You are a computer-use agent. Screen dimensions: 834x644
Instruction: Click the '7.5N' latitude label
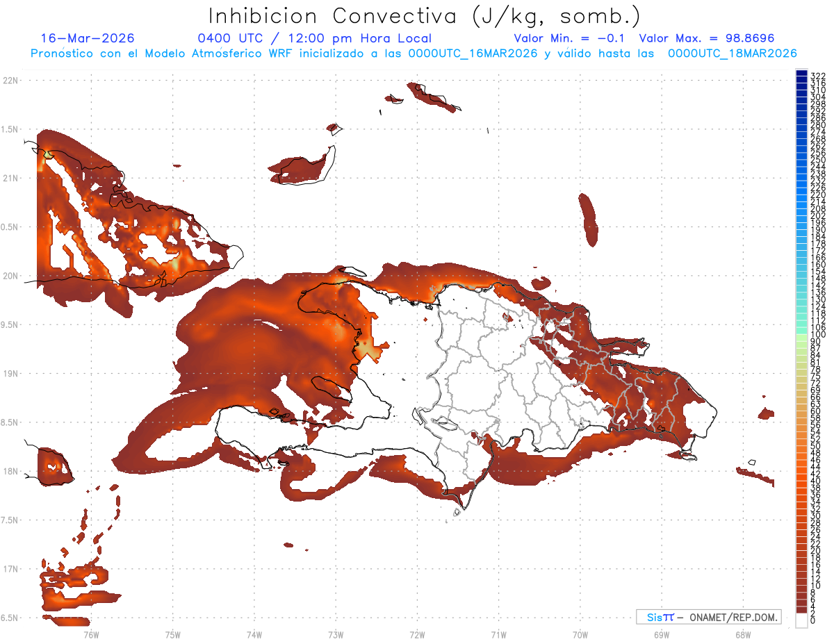click(9, 520)
